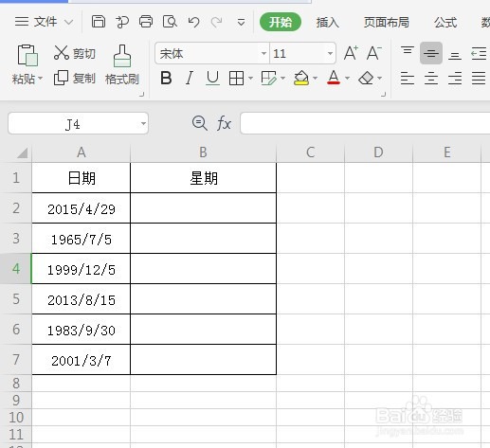Viewport: 490px width, 448px height.
Task: Switch to the 插入 tab
Action: coord(327,23)
